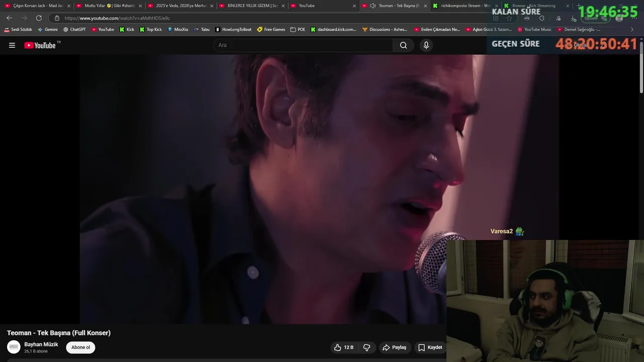Open Free Games bookmark

click(271, 30)
